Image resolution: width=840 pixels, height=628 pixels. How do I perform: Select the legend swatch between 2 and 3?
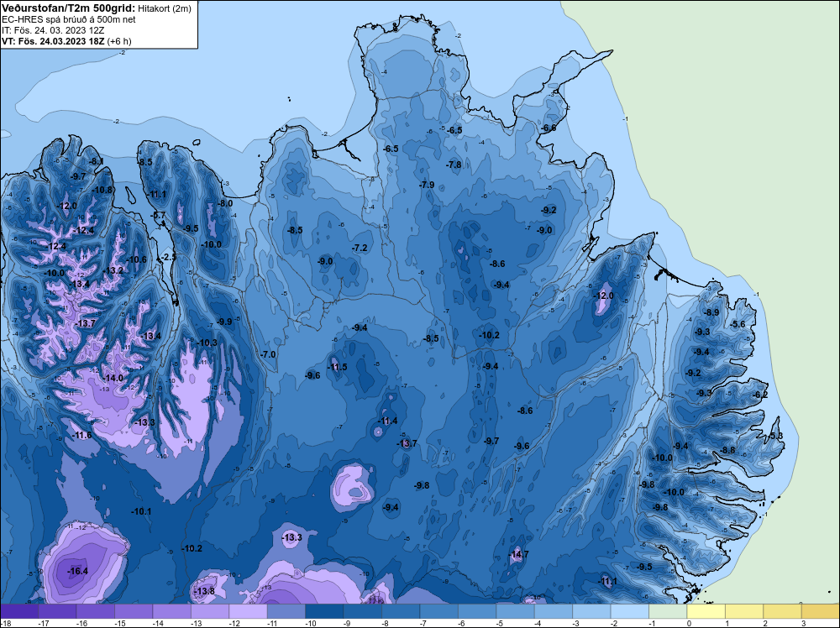(783, 611)
